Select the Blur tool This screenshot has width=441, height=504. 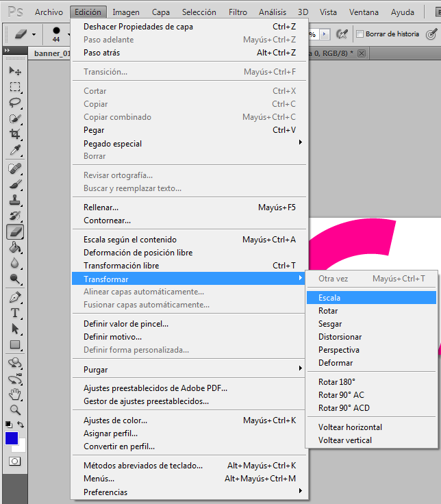click(x=15, y=263)
